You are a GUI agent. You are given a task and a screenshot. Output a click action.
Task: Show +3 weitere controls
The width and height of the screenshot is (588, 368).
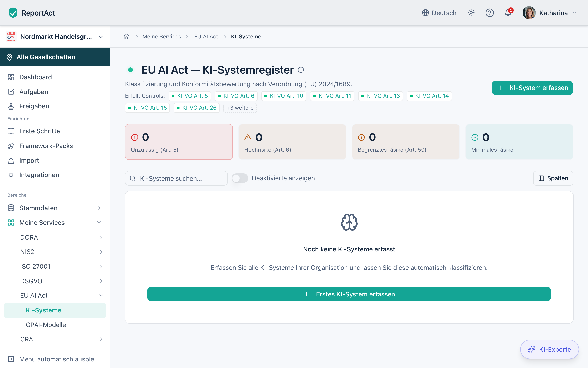(x=240, y=108)
